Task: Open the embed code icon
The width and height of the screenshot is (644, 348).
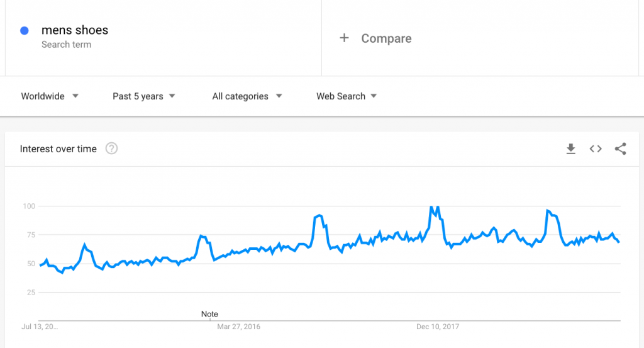Action: (x=596, y=149)
